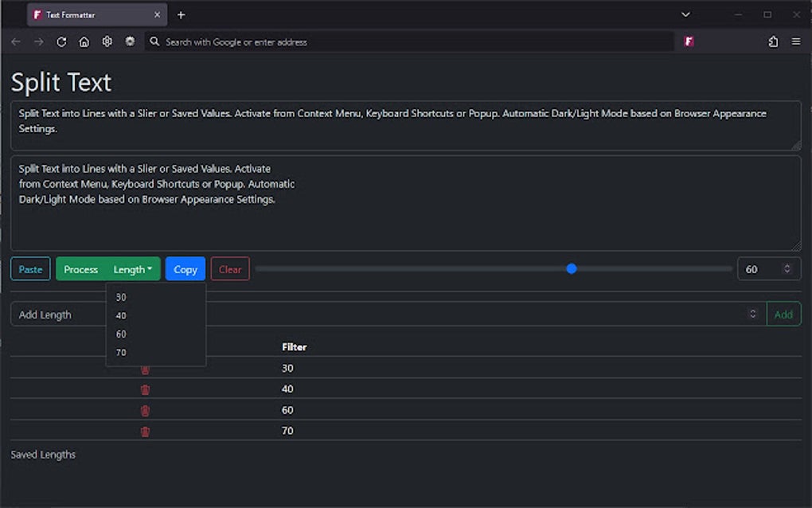Delete the saved length 30 using its trash icon
The image size is (812, 508).
[x=145, y=368]
